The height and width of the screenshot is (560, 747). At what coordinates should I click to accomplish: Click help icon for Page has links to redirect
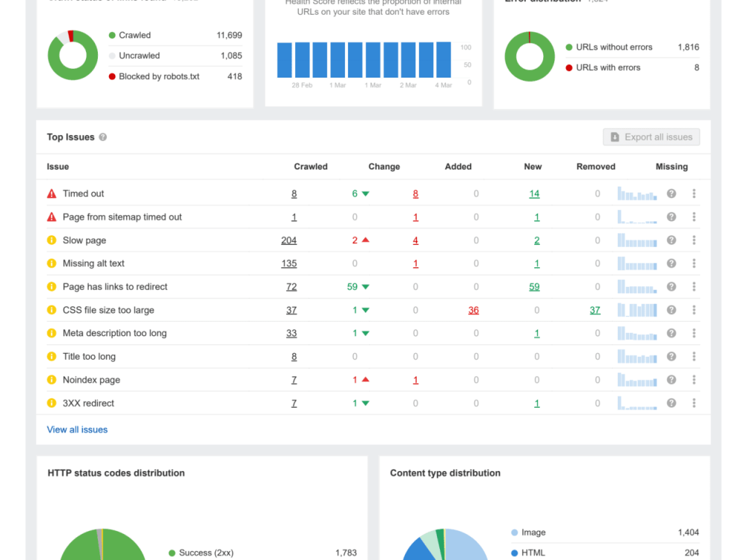(672, 287)
